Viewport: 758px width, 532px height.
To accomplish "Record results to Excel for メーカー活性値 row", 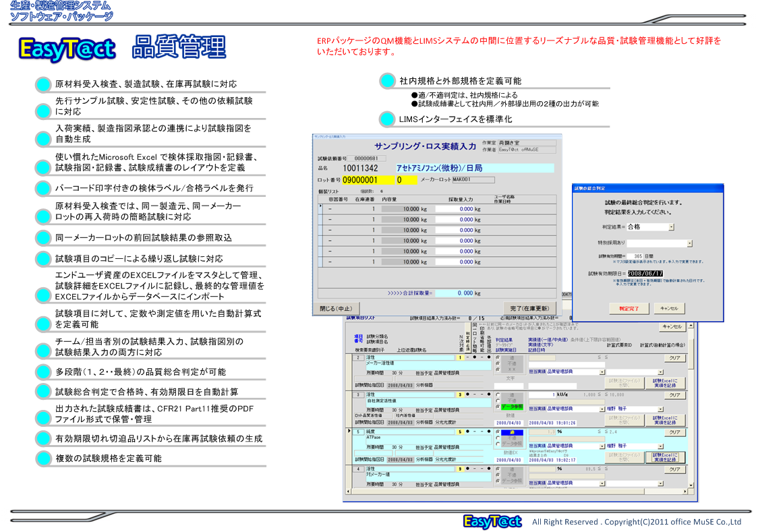I will 665,384.
